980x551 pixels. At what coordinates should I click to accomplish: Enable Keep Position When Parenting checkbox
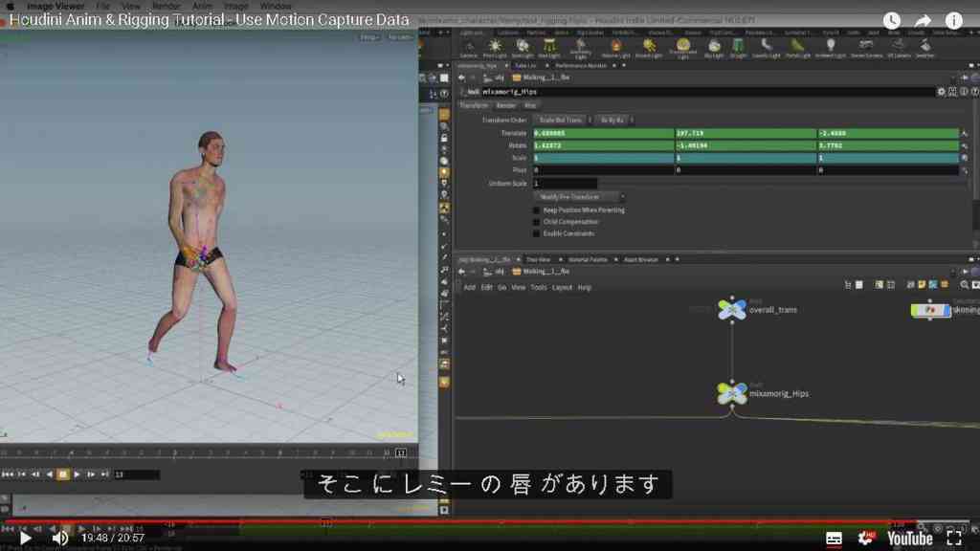pos(536,210)
